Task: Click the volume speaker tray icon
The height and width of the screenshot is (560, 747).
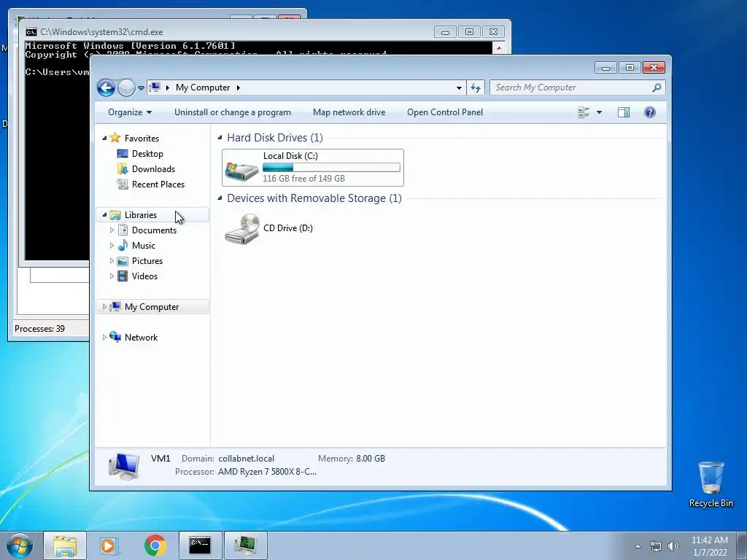Action: [x=673, y=547]
